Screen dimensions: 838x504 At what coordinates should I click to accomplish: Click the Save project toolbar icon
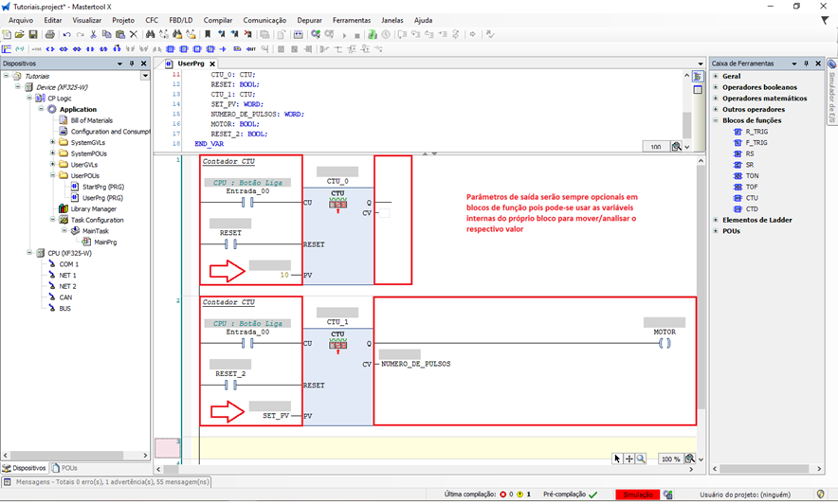click(34, 34)
